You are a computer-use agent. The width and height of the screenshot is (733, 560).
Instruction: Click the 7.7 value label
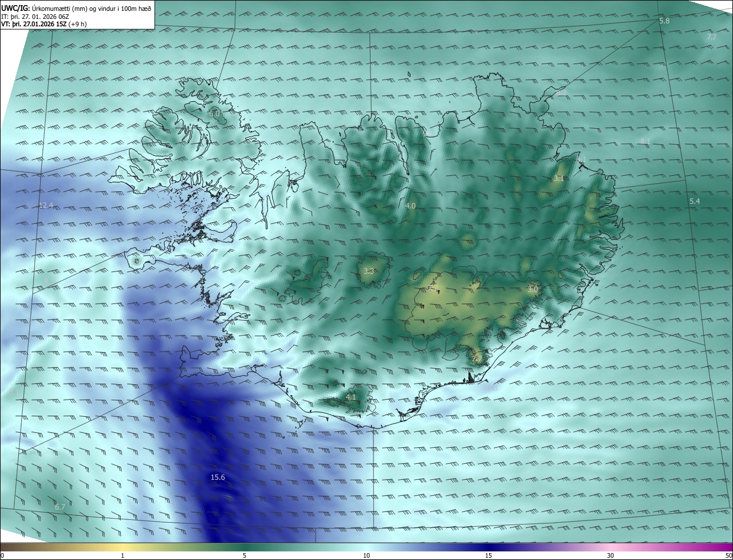click(x=711, y=37)
